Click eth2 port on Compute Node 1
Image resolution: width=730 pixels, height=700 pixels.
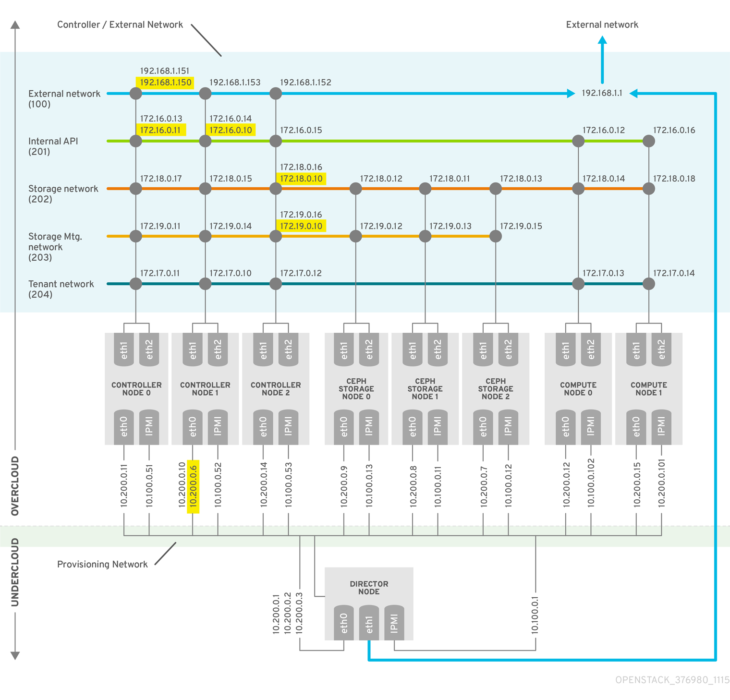(x=661, y=350)
